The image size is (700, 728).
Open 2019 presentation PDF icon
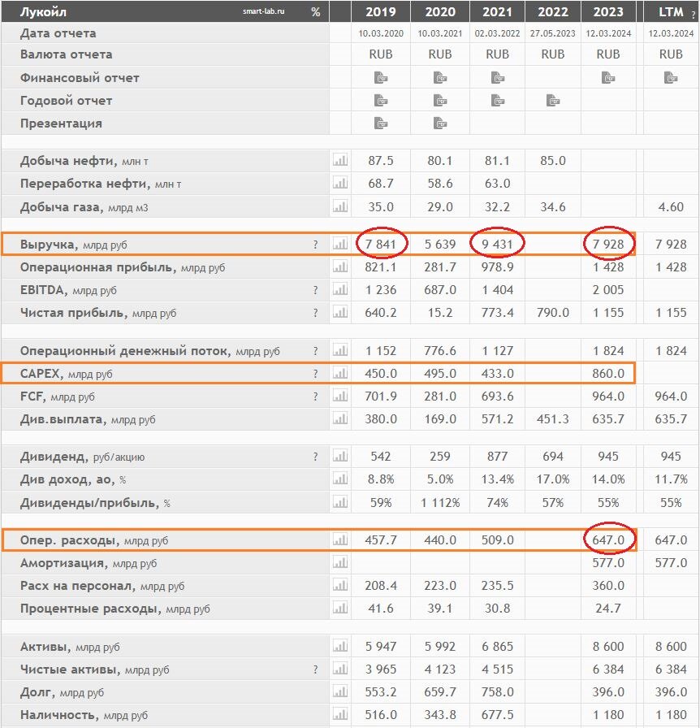(381, 123)
